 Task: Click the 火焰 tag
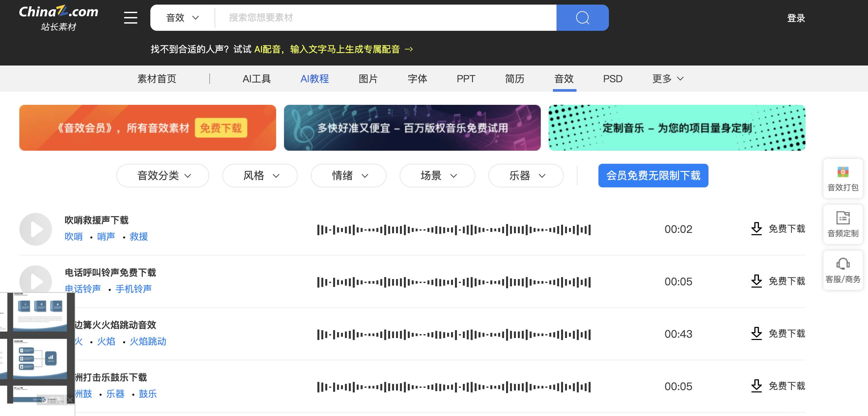106,341
